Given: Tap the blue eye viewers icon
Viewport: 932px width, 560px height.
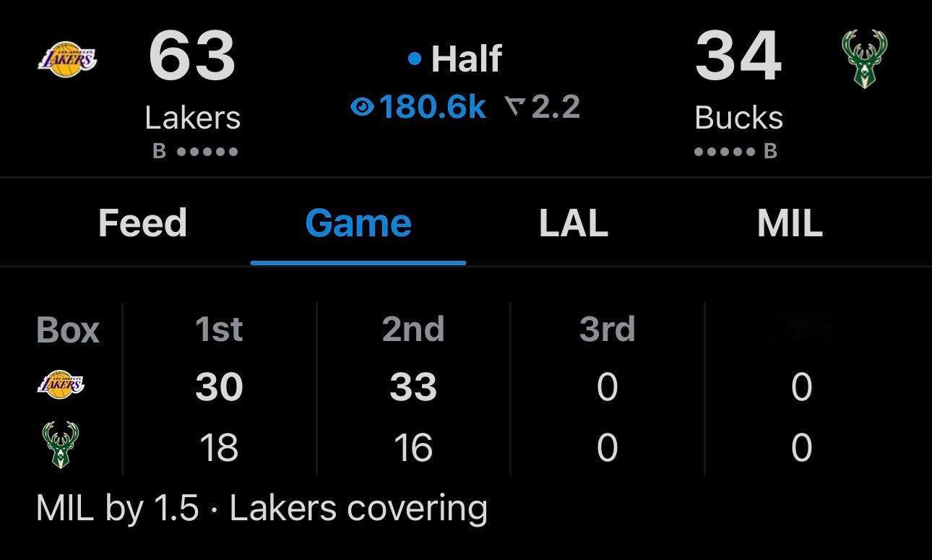Looking at the screenshot, I should (x=361, y=108).
